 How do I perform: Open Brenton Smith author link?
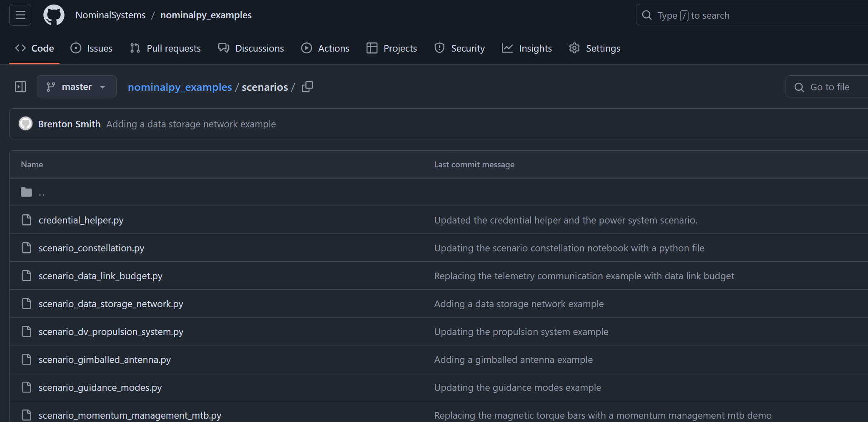[69, 124]
